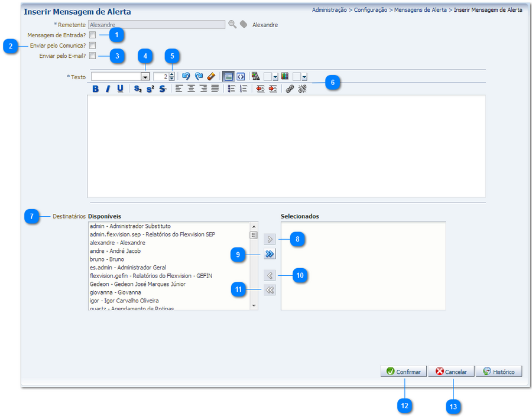532x417 pixels.
Task: Toggle italic text formatting
Action: click(108, 89)
